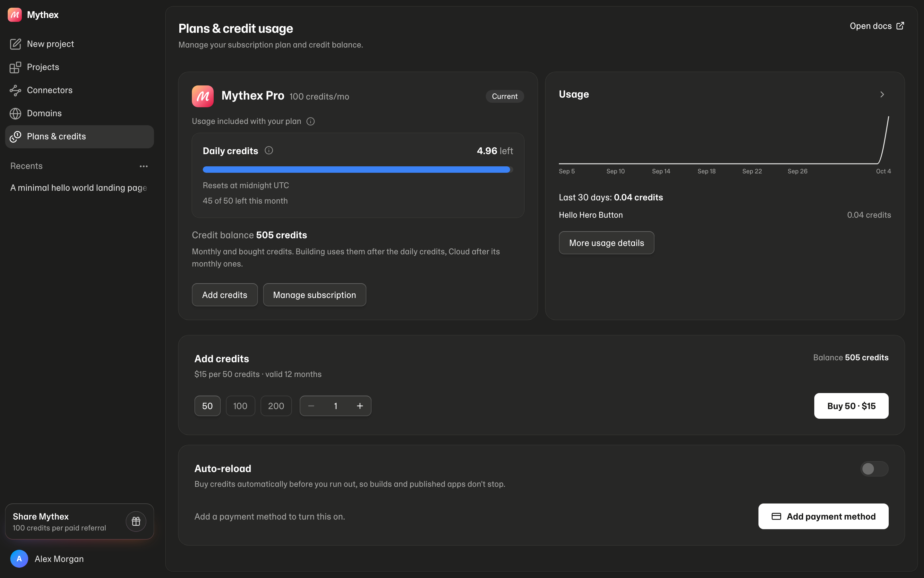Click '45 of 50 left this month' text

245,201
